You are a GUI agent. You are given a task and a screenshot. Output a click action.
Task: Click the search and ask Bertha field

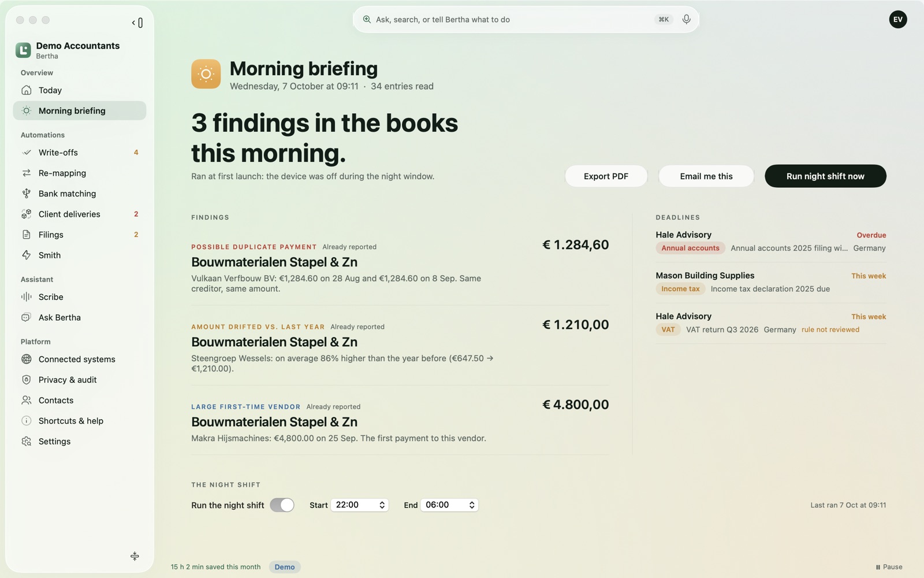[526, 19]
